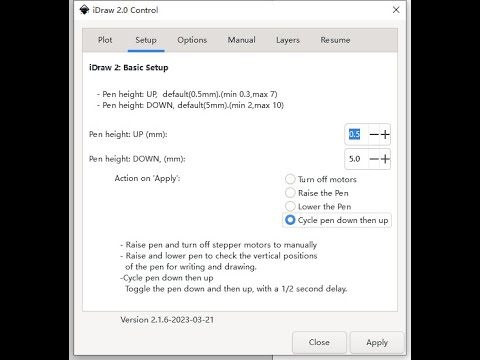Click the Inkscape icon in title bar
Image resolution: width=480 pixels, height=360 pixels.
pyautogui.click(x=84, y=10)
